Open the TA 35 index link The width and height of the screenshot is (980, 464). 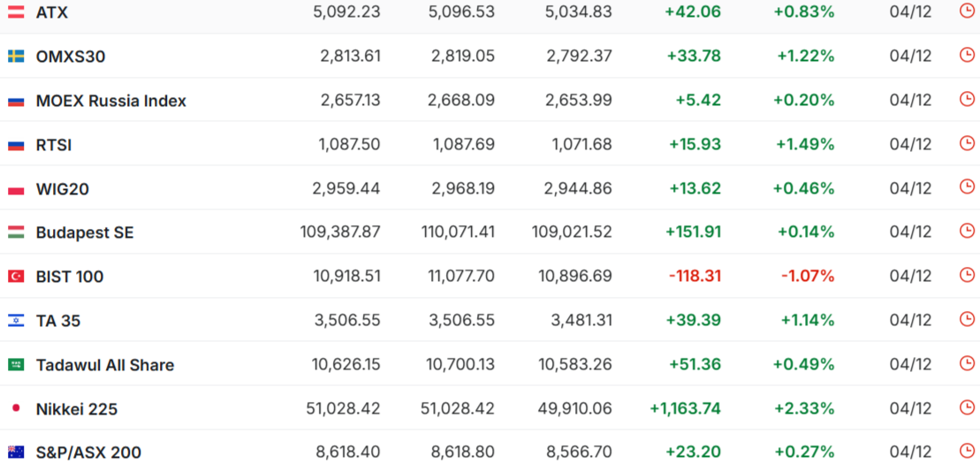pyautogui.click(x=58, y=321)
